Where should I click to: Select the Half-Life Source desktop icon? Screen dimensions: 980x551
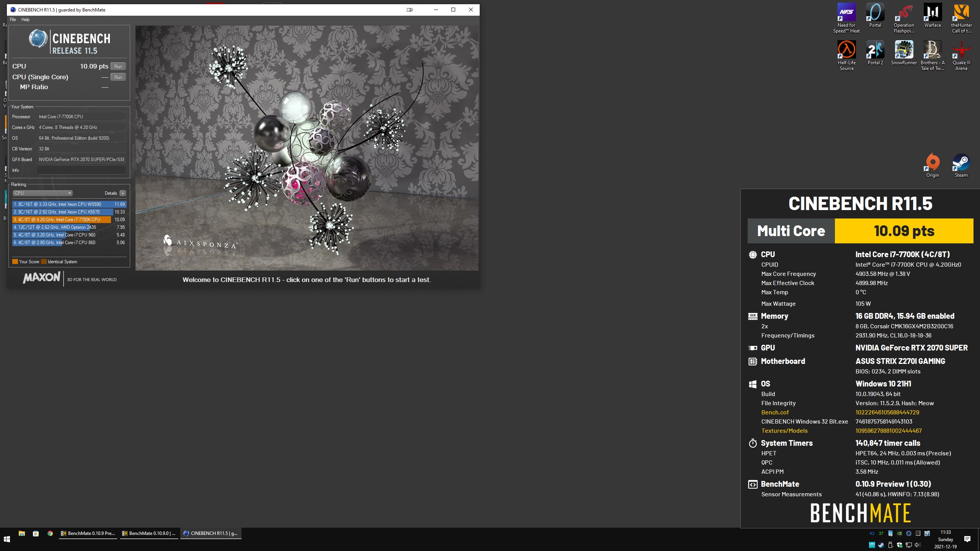[846, 55]
